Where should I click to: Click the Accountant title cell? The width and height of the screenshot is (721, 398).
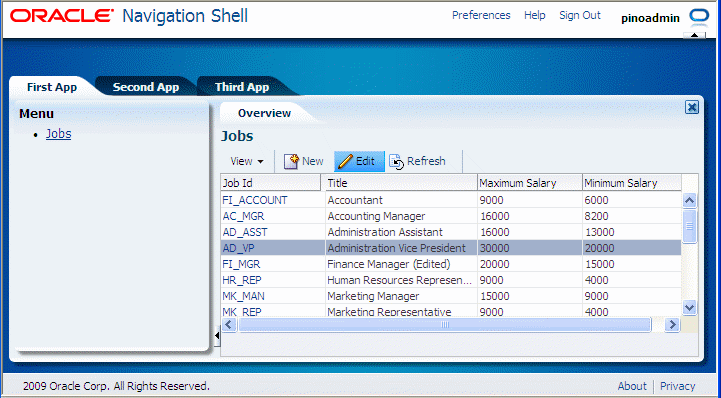[401, 200]
